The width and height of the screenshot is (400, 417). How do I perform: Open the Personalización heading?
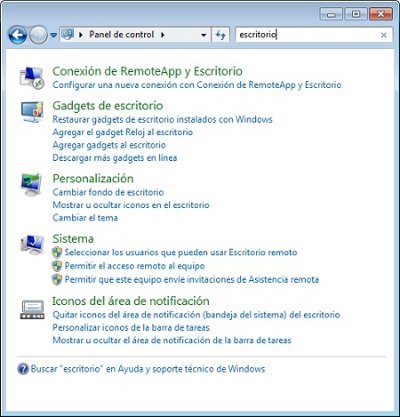point(93,178)
